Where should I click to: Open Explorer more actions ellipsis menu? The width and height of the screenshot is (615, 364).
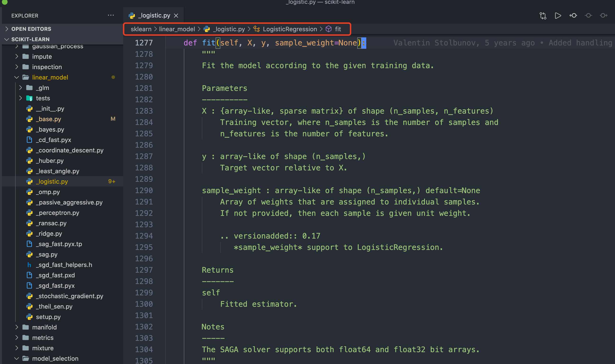coord(111,15)
